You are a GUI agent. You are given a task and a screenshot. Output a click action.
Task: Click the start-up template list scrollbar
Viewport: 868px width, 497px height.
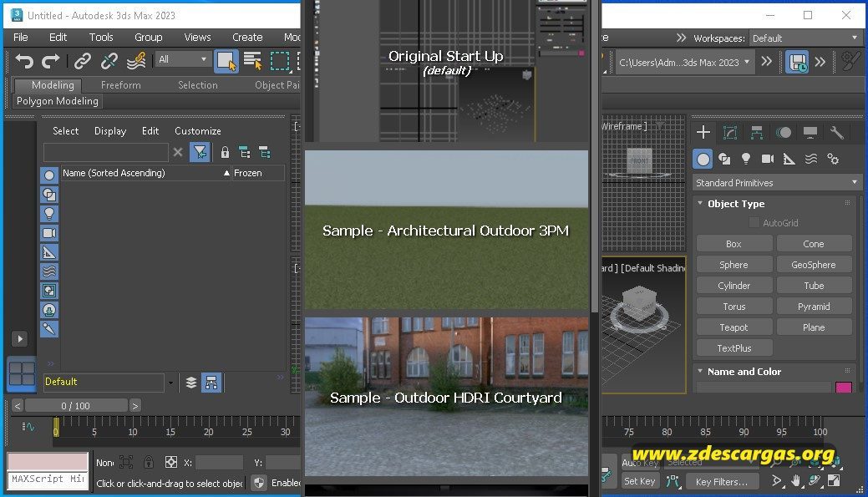coord(595,155)
